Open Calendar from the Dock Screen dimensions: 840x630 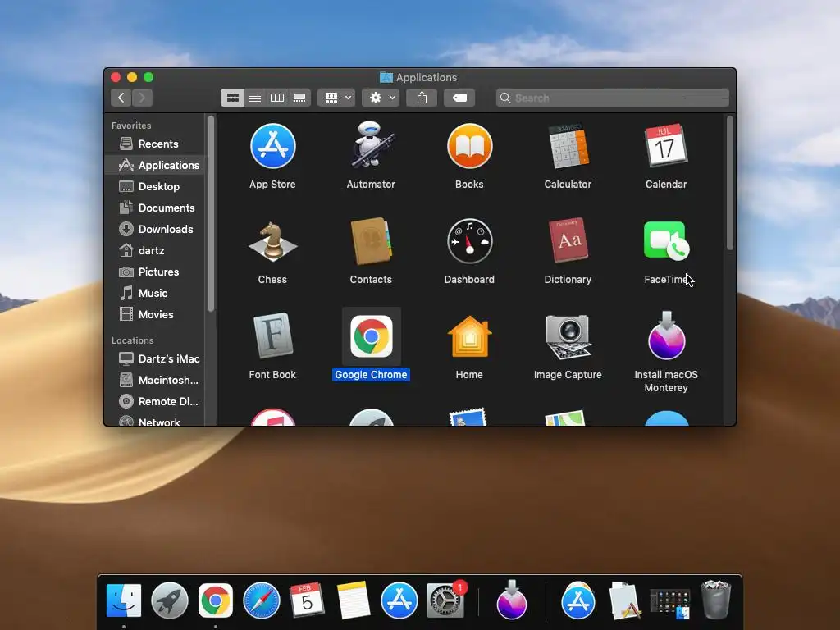pos(308,600)
